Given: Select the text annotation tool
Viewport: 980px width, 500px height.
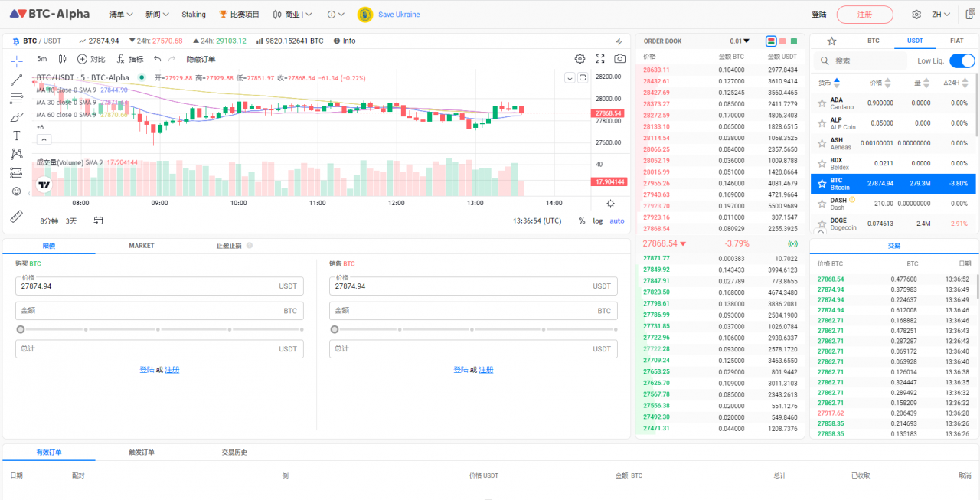Looking at the screenshot, I should (x=17, y=136).
